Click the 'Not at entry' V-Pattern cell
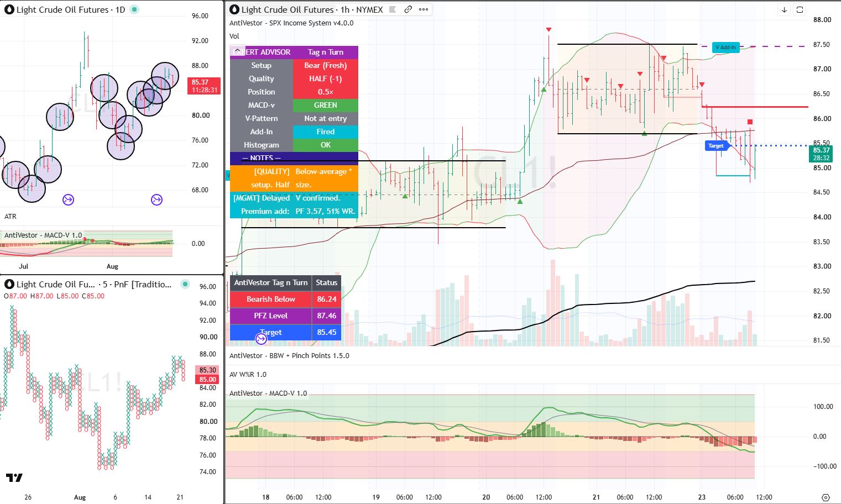This screenshot has width=841, height=504. [326, 118]
